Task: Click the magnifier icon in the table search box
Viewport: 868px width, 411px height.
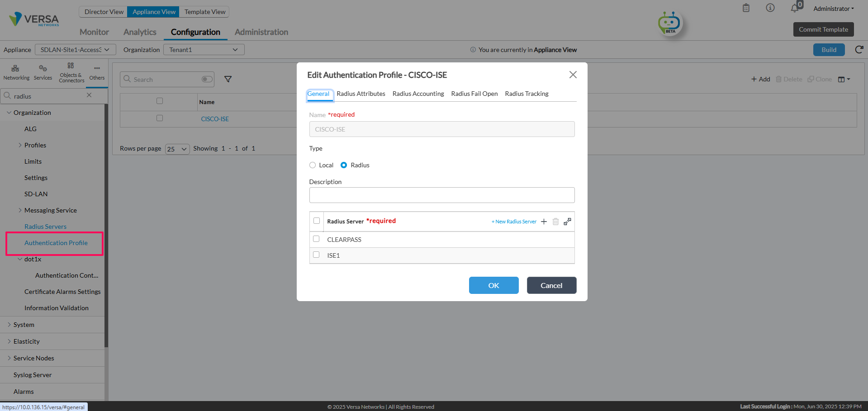Action: pos(127,79)
